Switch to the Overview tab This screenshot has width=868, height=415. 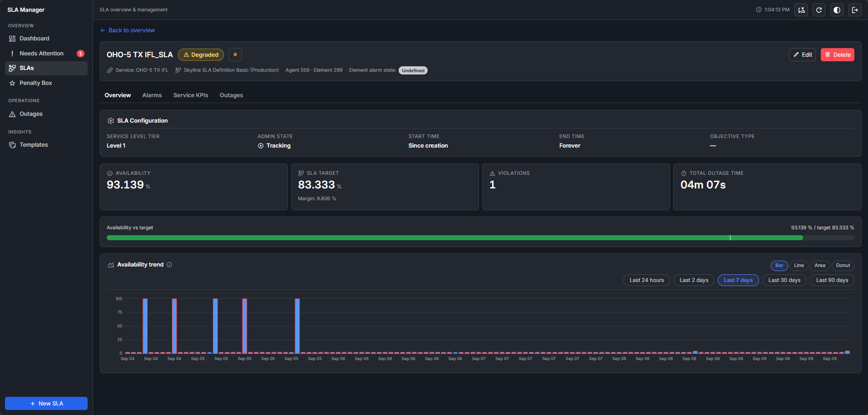click(x=118, y=95)
